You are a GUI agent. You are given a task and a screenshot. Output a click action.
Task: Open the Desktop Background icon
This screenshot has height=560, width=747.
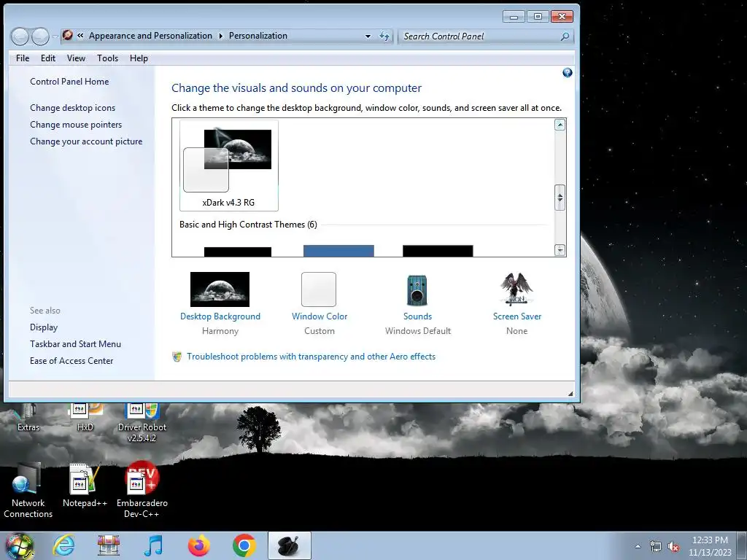coord(220,289)
